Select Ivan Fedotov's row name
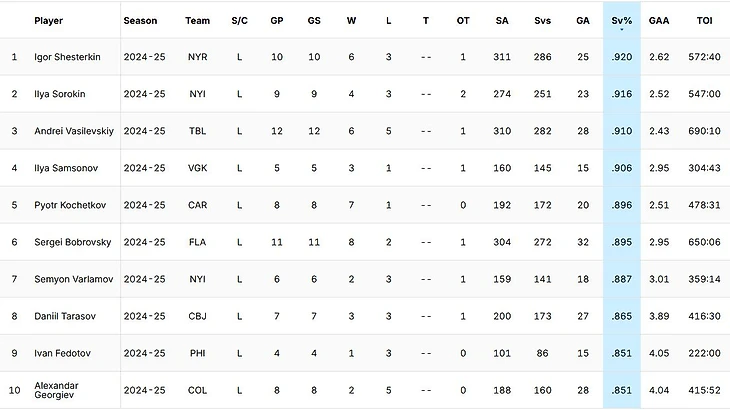730x410 pixels. pos(62,353)
